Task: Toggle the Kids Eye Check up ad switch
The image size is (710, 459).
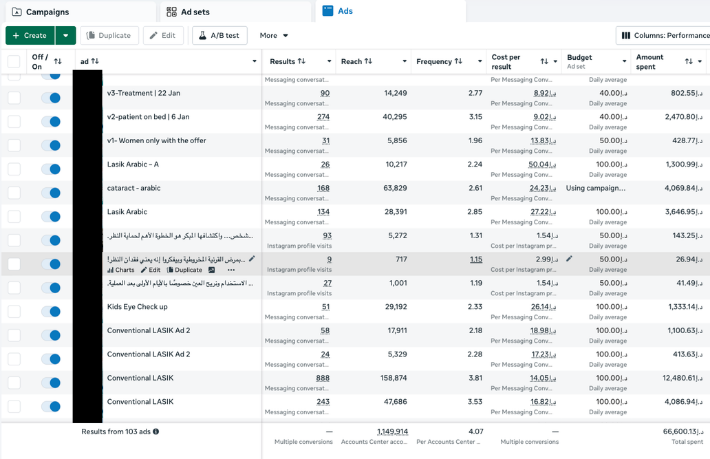Action: 51,311
